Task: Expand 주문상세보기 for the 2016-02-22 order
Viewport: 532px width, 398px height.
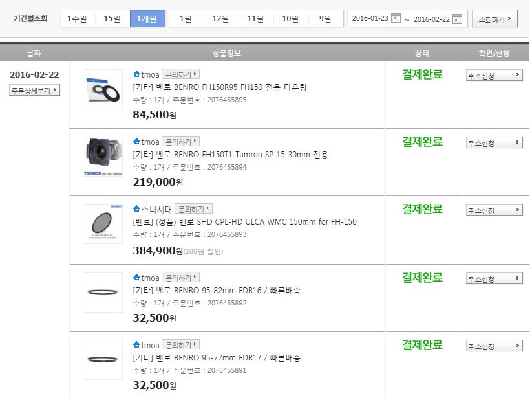Action: click(x=35, y=91)
